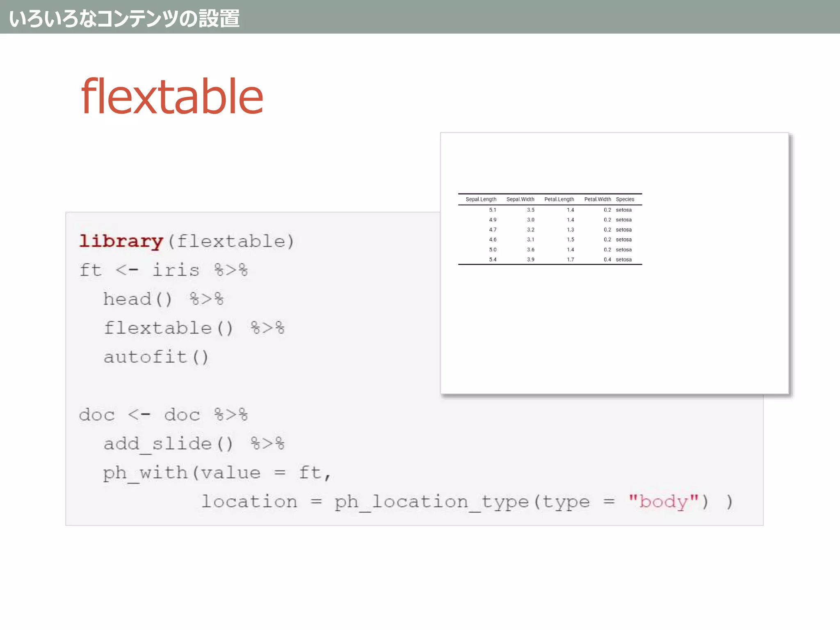Screen dimensions: 840x630
Task: Click the 'autofit()' code line
Action: [156, 357]
